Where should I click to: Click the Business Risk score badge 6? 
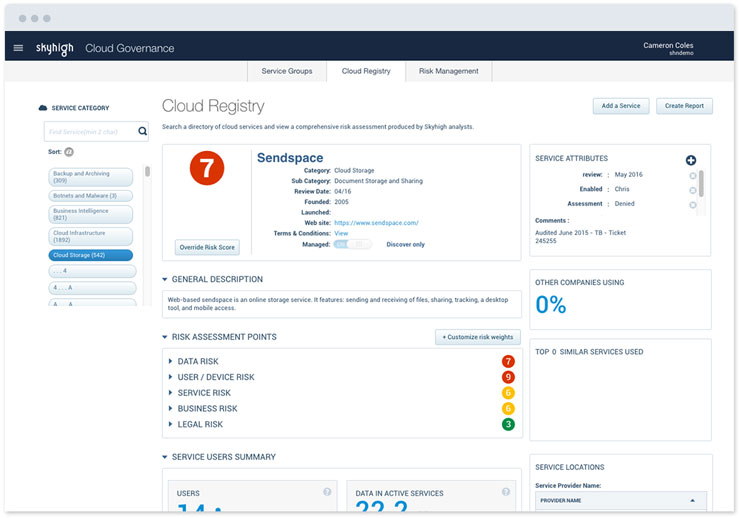[x=508, y=409]
